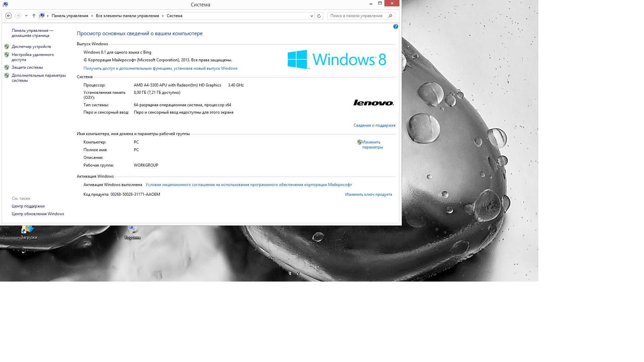Click heading 'Просмотр основных сведений о вашем компьютере'
Screen dimensions: 644x362
[x=140, y=34]
